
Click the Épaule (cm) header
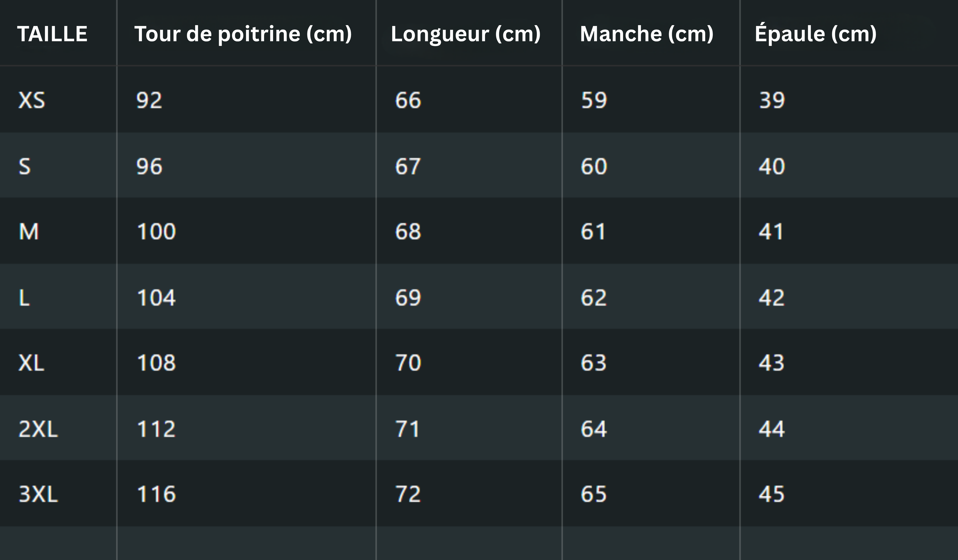(x=815, y=34)
